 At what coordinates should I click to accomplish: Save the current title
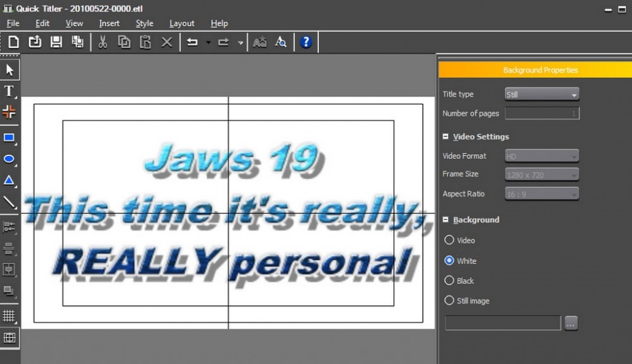click(x=56, y=42)
